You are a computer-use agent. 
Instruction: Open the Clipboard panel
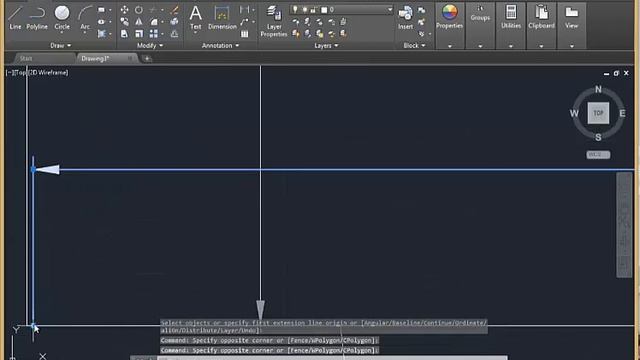pos(541,25)
